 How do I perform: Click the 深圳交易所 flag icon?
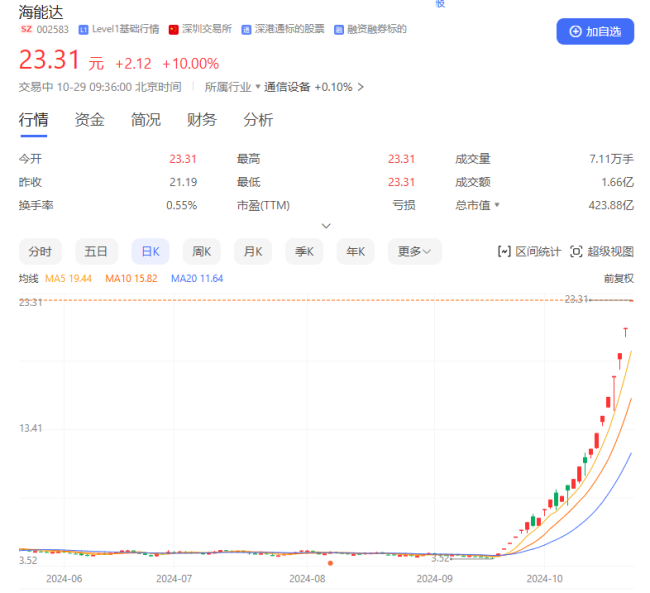click(x=173, y=29)
